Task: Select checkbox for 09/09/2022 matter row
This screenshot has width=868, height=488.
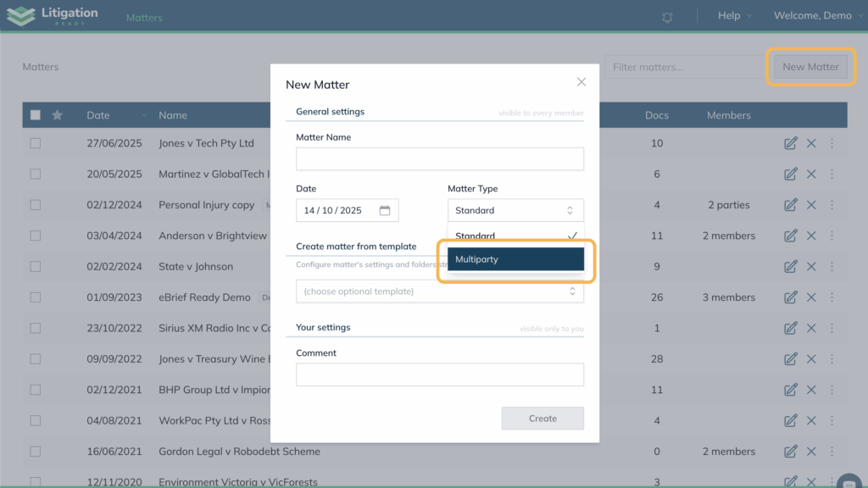Action: pyautogui.click(x=36, y=359)
